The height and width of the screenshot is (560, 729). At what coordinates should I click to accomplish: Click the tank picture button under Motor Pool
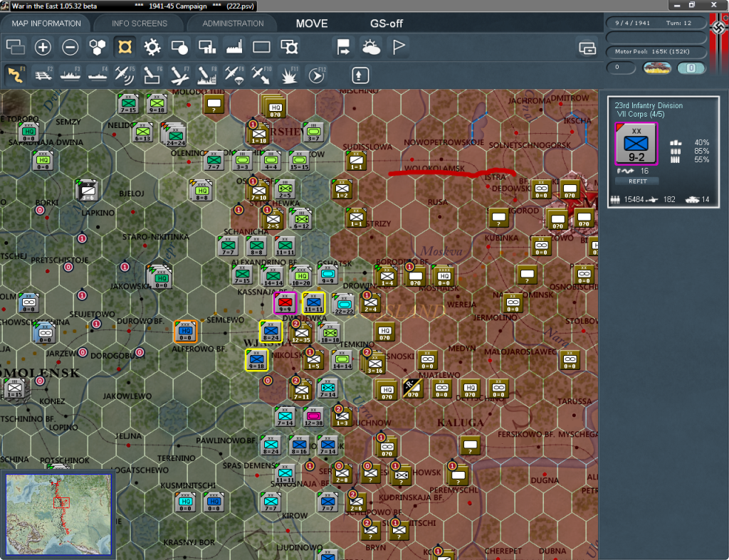(656, 68)
